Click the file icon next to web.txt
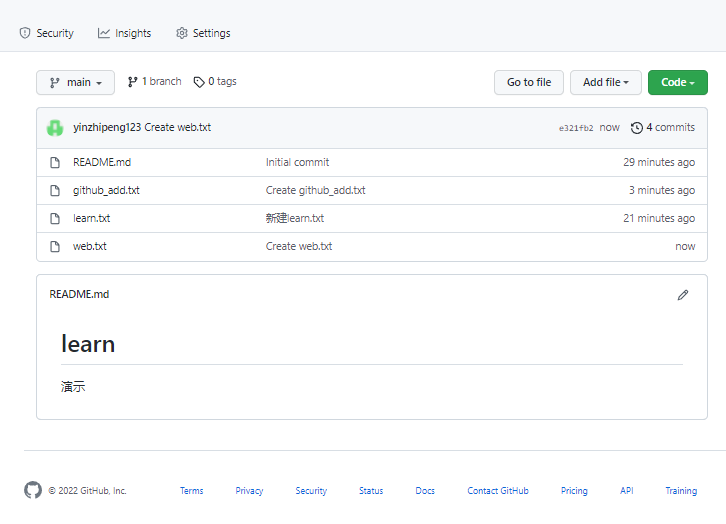 pos(55,246)
